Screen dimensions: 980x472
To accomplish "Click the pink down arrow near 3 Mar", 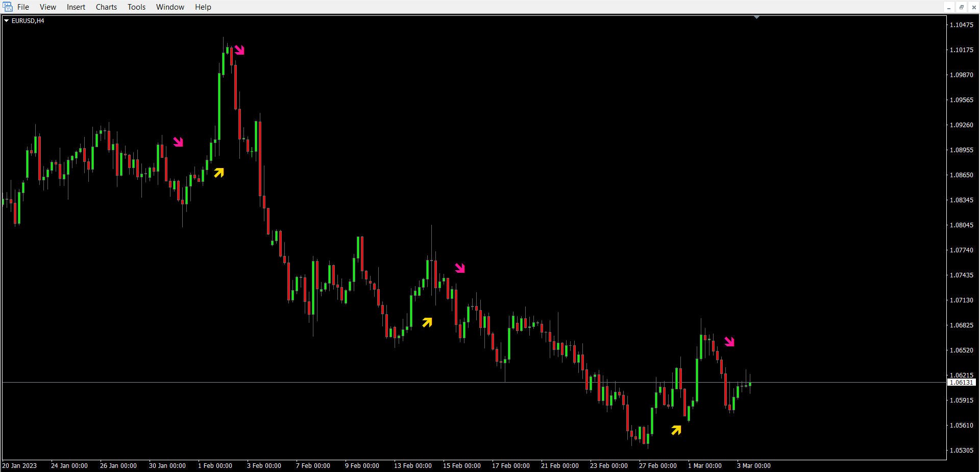I will point(729,341).
